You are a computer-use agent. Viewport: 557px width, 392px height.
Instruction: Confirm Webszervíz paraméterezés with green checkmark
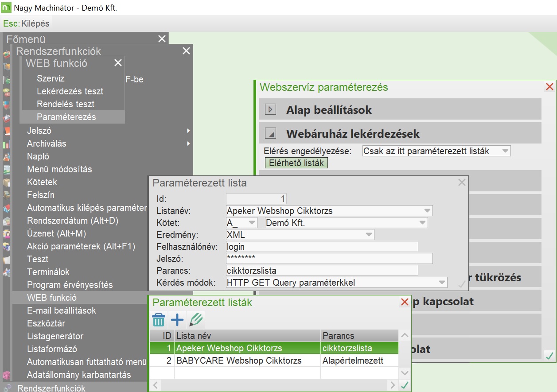click(x=549, y=355)
